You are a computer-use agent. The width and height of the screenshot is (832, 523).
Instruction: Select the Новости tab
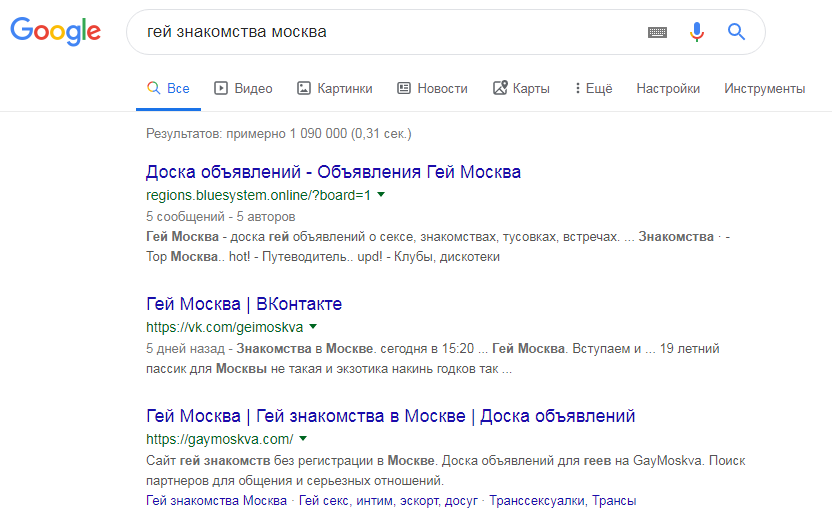[432, 88]
